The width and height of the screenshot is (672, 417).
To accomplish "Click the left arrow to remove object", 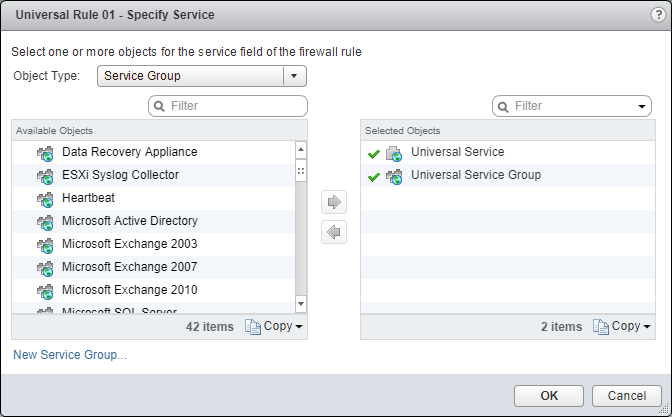I will (x=334, y=232).
